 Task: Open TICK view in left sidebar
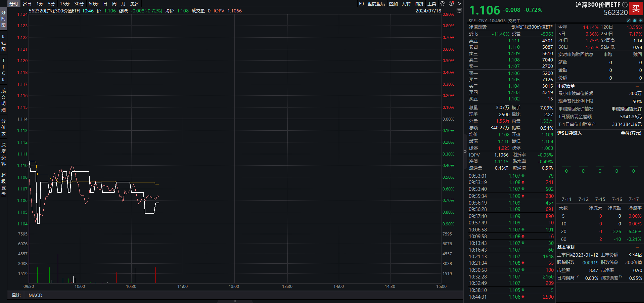3,70
